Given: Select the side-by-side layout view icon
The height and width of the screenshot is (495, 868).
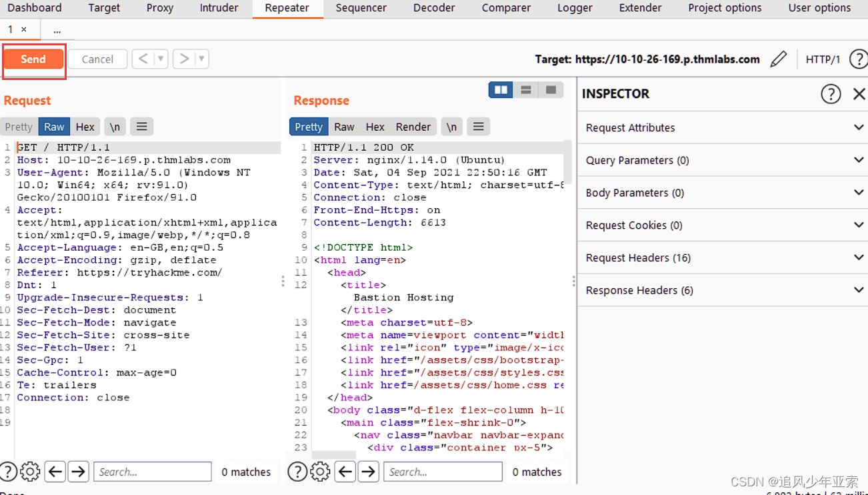Looking at the screenshot, I should [501, 89].
